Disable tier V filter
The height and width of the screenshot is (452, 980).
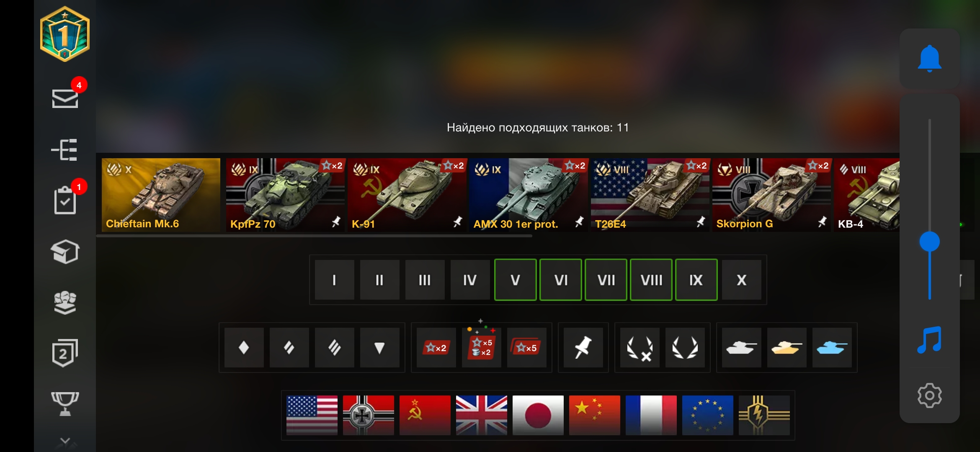click(515, 280)
